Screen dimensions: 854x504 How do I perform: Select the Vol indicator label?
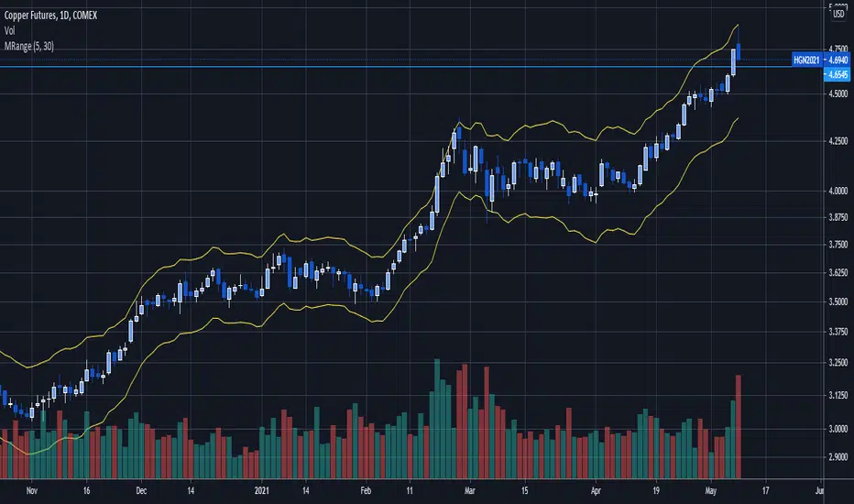pyautogui.click(x=7, y=27)
